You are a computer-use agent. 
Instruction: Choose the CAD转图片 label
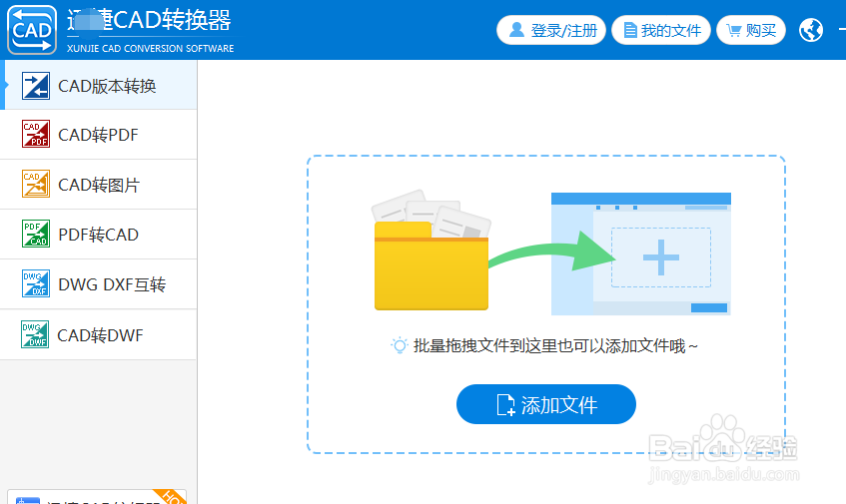coord(99,185)
